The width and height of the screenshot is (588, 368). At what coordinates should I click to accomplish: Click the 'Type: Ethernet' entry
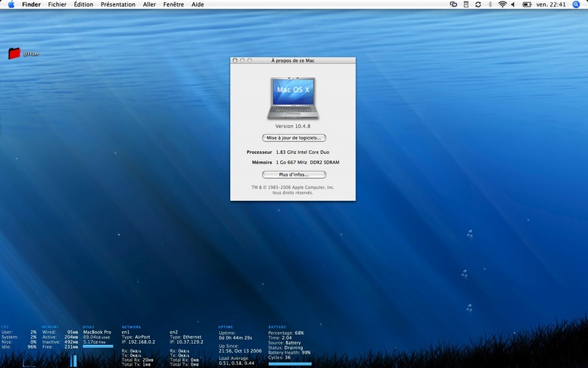click(x=185, y=337)
